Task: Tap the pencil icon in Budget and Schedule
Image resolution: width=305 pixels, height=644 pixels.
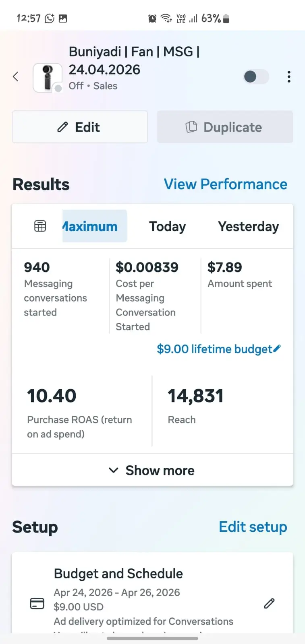Action: (269, 603)
